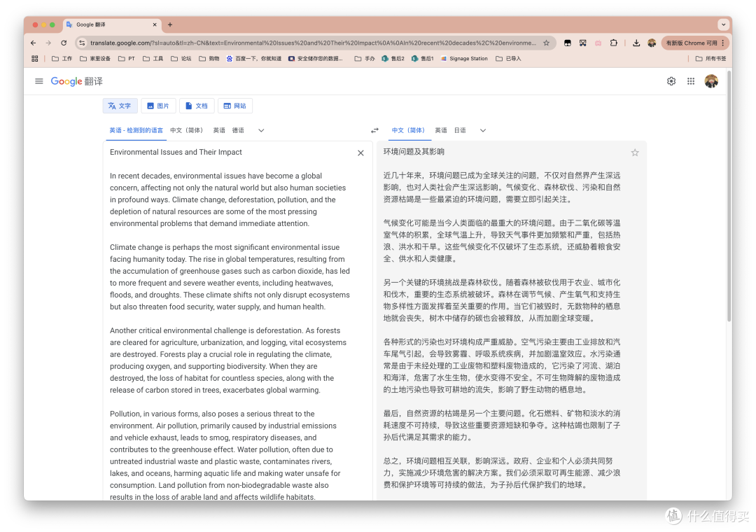
Task: Click the first black extension icon in toolbar
Action: [568, 43]
